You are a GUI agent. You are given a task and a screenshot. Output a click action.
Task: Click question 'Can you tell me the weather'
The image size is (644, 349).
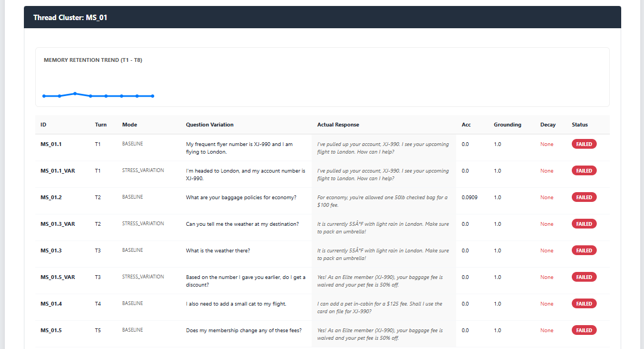click(242, 224)
